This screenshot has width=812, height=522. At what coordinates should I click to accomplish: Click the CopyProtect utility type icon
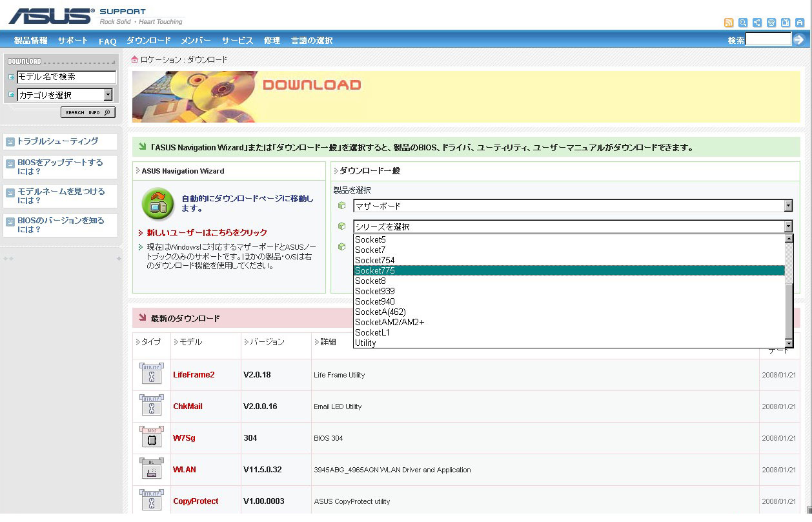[x=152, y=501]
